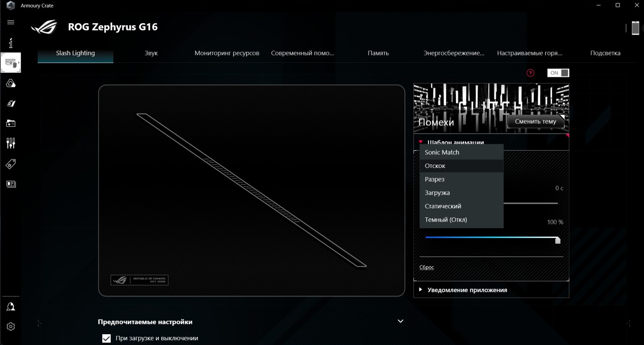Click the "Сменить тему" button
644x345 pixels.
[x=535, y=122]
